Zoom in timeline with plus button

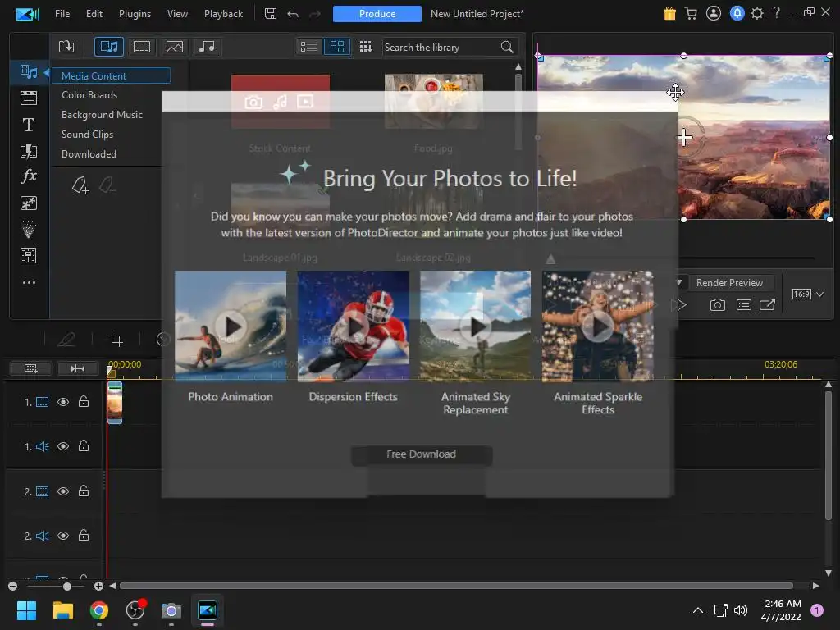click(x=98, y=586)
